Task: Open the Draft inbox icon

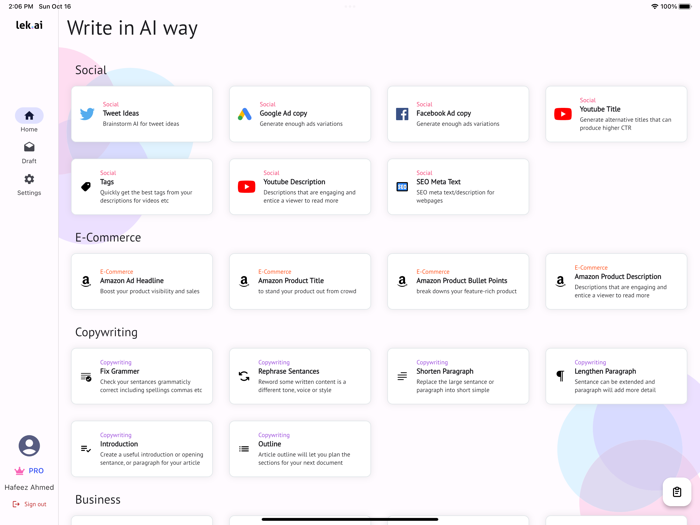Action: coord(29,147)
